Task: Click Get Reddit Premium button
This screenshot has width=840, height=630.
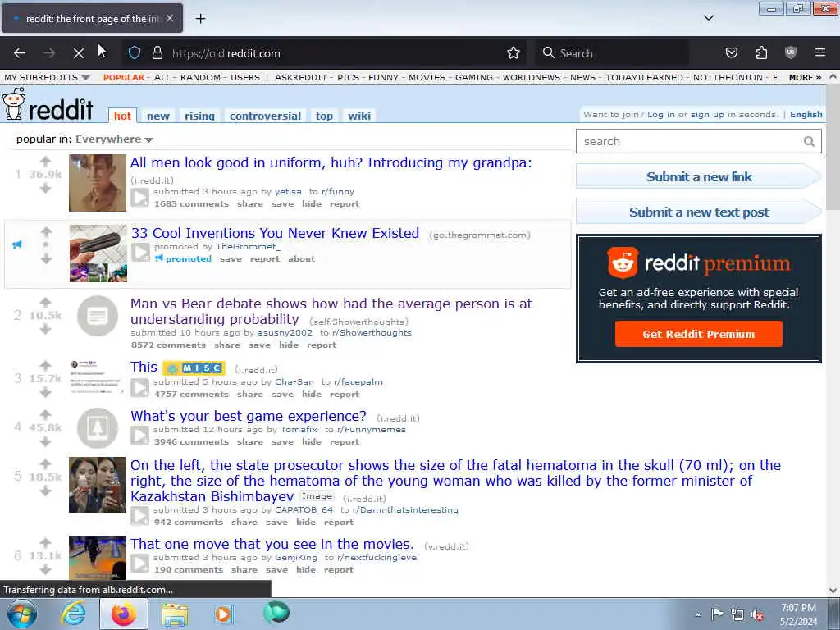Action: point(699,335)
